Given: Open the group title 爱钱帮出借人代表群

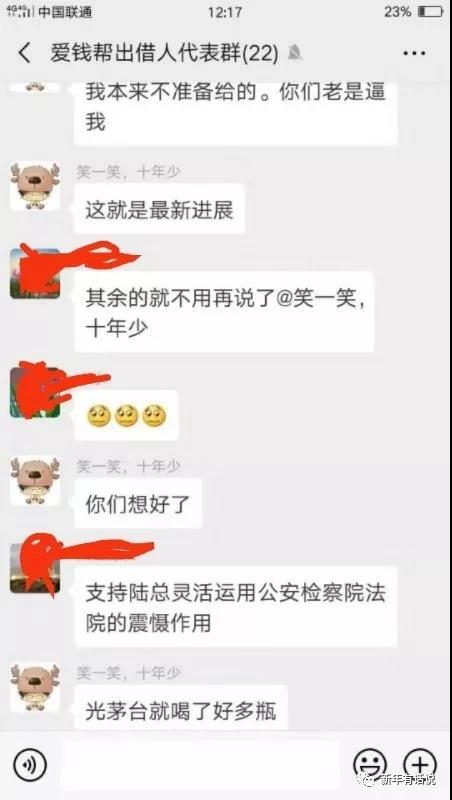Looking at the screenshot, I should 164,54.
